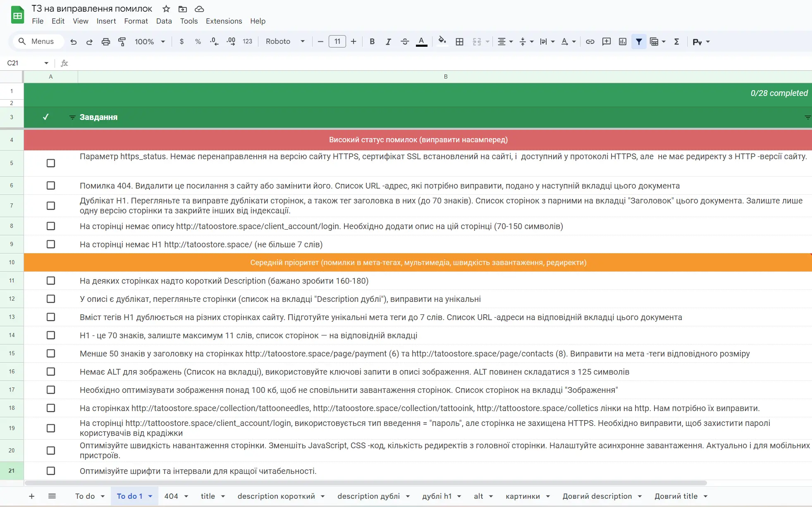
Task: Click the paint format roller icon
Action: tap(122, 42)
